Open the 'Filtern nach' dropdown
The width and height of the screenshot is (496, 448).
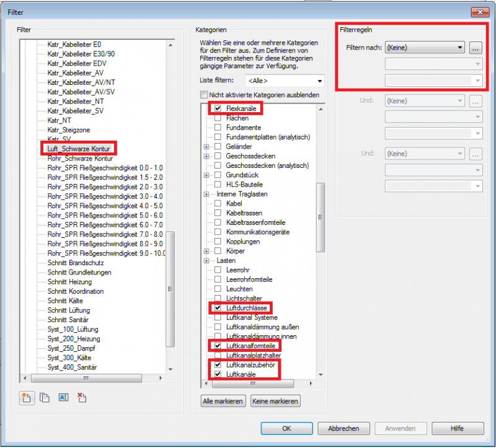pos(424,47)
